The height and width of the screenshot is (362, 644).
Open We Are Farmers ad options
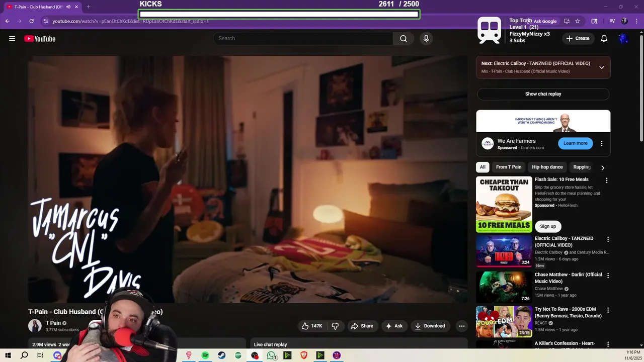pos(602,143)
